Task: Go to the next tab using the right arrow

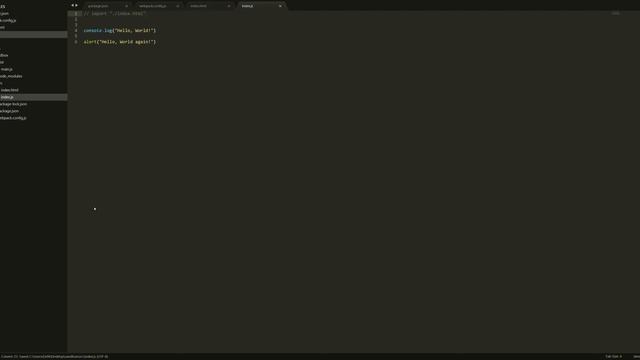Action: click(x=76, y=6)
